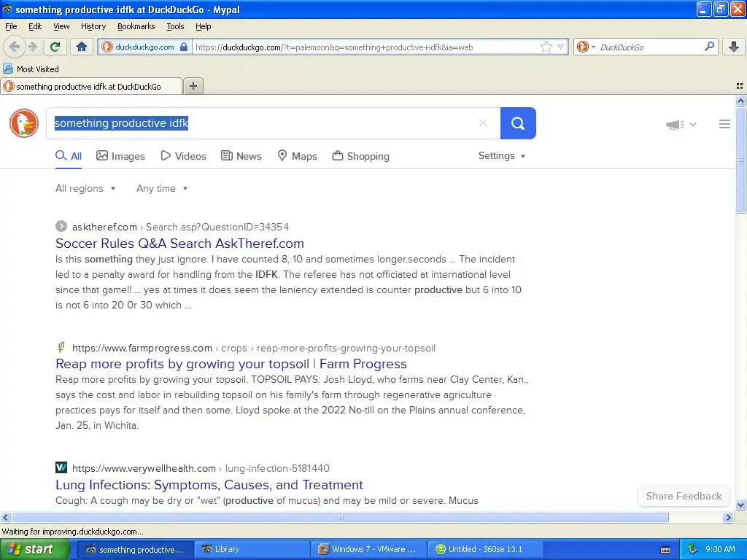Open the megaphone feedback dropdown
This screenshot has height=560, width=747.
pos(681,124)
